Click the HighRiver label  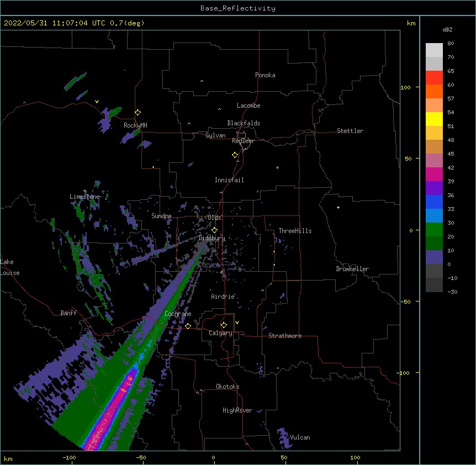(x=237, y=410)
